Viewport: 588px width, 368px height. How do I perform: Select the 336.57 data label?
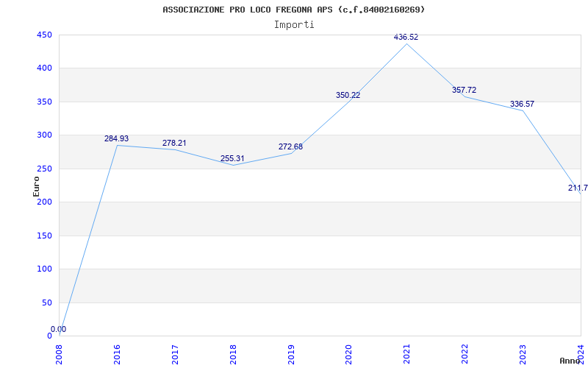pos(522,104)
